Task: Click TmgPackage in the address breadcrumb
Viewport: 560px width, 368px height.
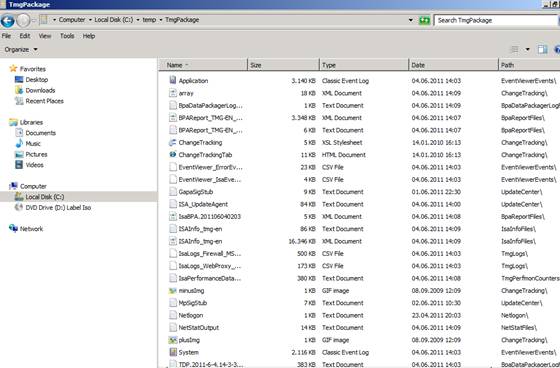Action: [182, 20]
